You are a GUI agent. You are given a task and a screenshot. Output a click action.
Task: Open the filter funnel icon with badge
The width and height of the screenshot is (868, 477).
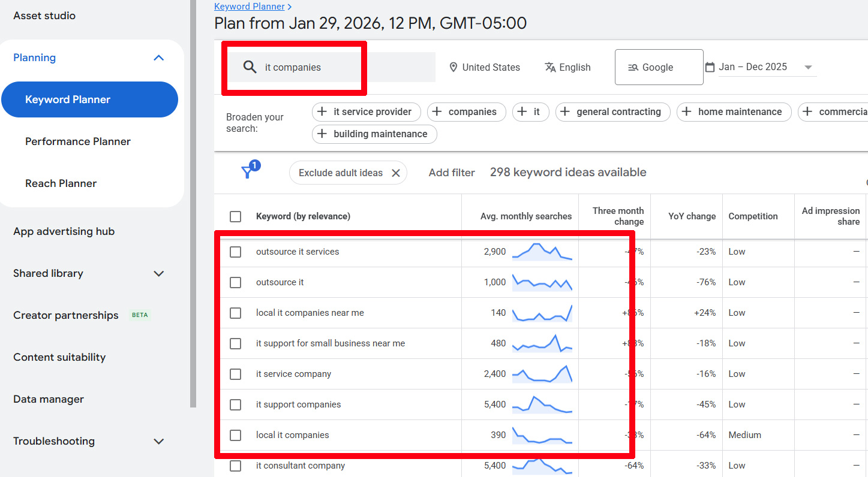(247, 172)
